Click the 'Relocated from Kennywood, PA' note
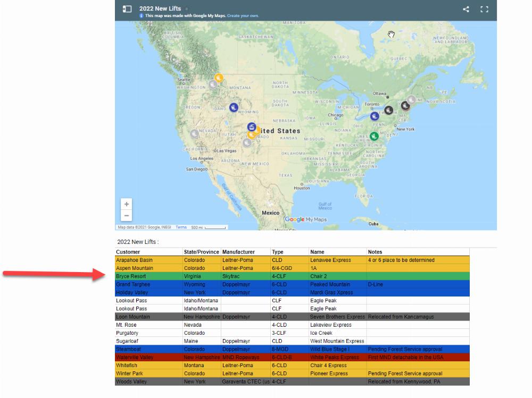This screenshot has height=398, width=532. pos(418,382)
